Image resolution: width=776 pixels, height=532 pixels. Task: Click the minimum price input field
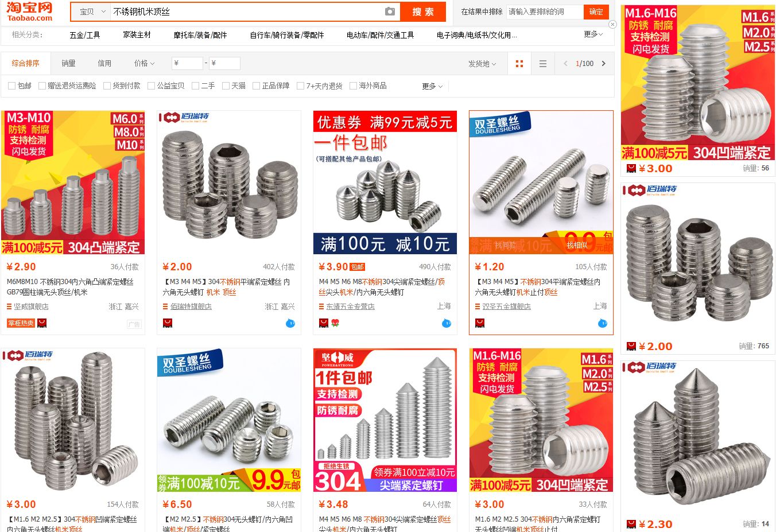pos(187,63)
